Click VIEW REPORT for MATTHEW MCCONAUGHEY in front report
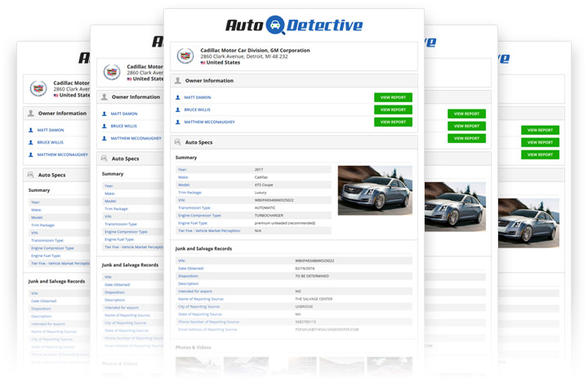The width and height of the screenshot is (588, 379). click(x=393, y=122)
